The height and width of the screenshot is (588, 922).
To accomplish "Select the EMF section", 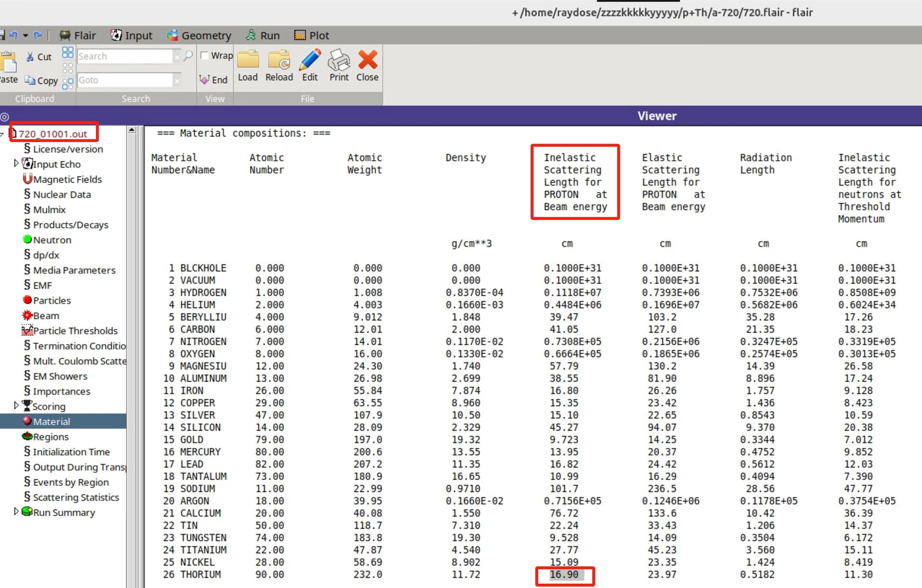I will pyautogui.click(x=37, y=285).
